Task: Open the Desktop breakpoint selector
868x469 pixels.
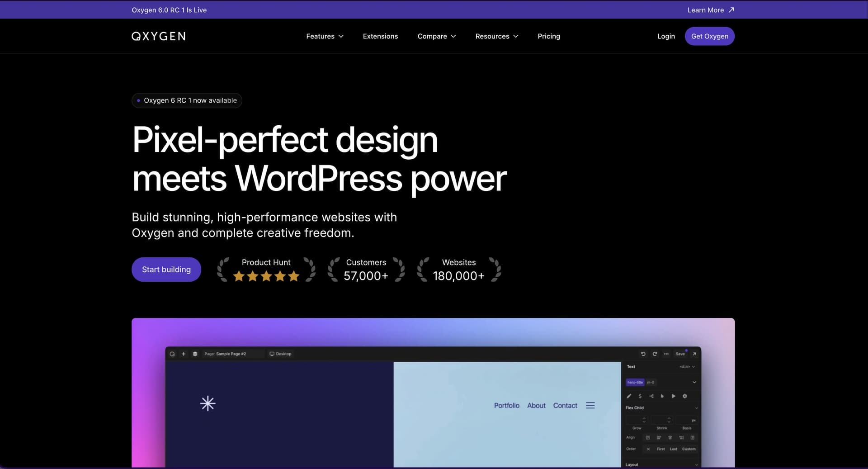Action: tap(281, 354)
